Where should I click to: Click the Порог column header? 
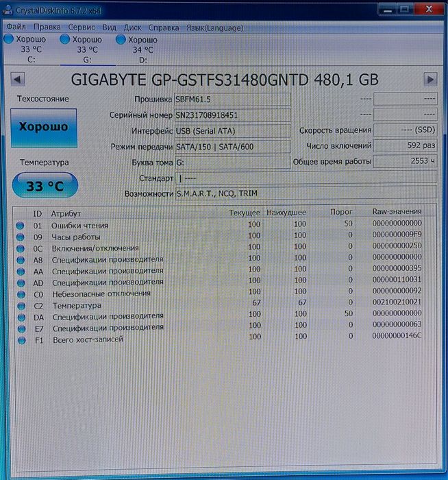point(341,212)
